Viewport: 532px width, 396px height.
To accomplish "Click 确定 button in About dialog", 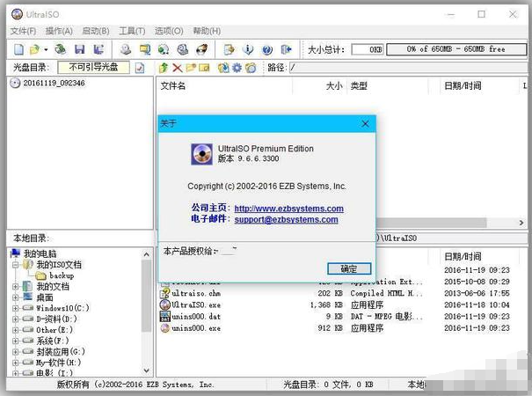I will click(349, 268).
